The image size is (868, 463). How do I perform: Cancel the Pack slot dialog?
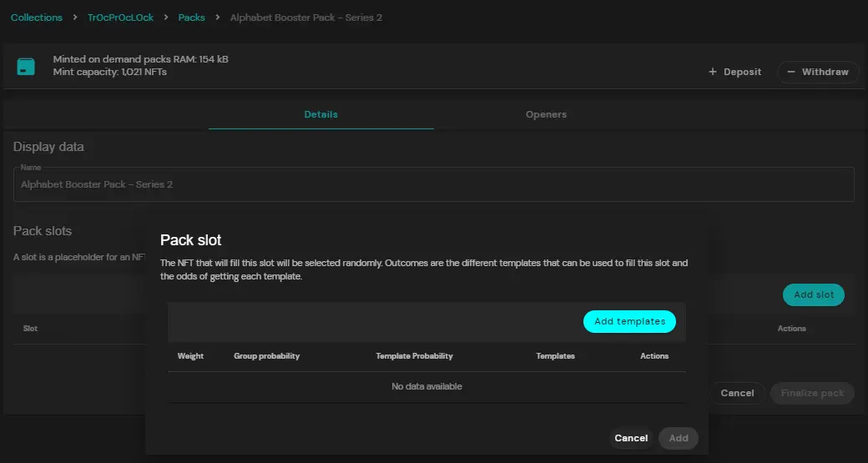(631, 438)
